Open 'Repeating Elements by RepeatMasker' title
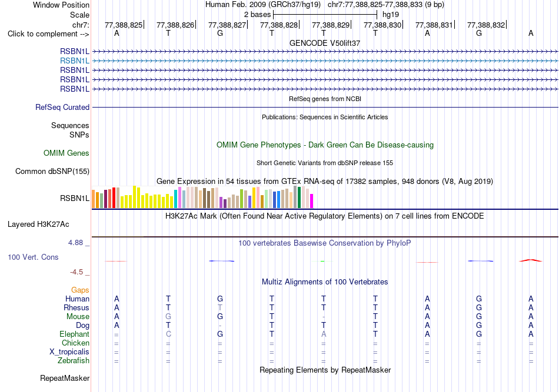559x392 pixels. coord(325,370)
